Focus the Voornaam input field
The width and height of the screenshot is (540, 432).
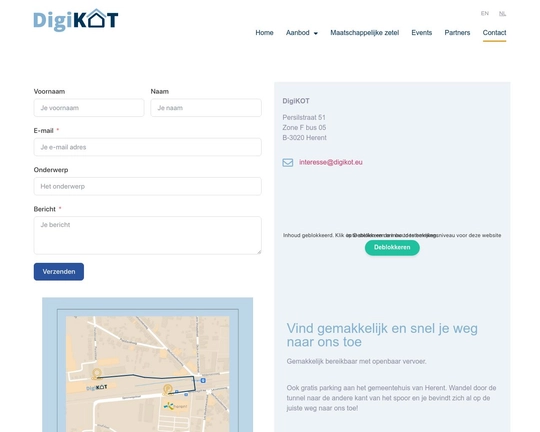(x=89, y=108)
